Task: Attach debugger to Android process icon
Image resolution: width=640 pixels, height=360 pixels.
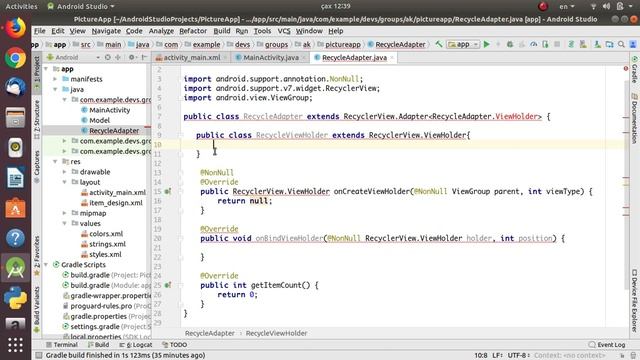Action: [x=545, y=44]
